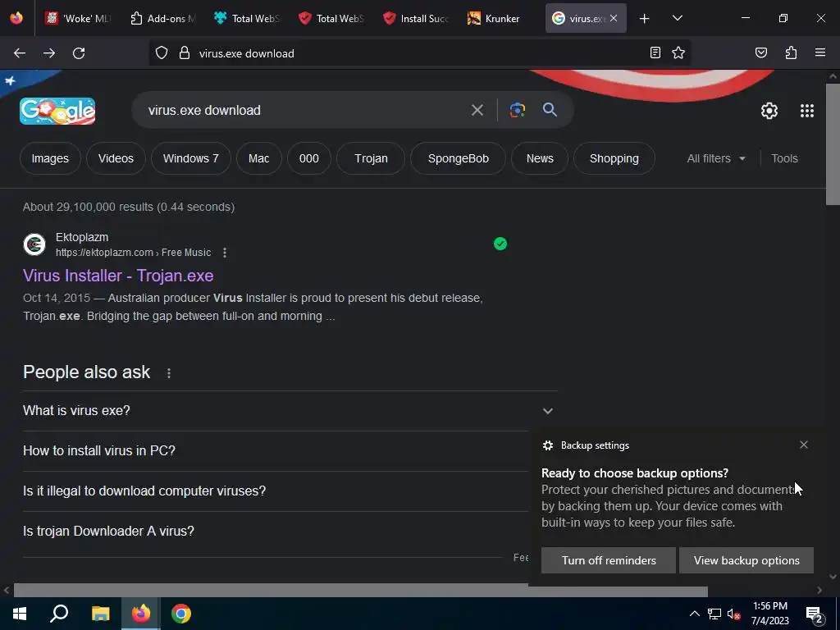Open the muted volume tray icon
840x630 pixels.
click(x=734, y=614)
